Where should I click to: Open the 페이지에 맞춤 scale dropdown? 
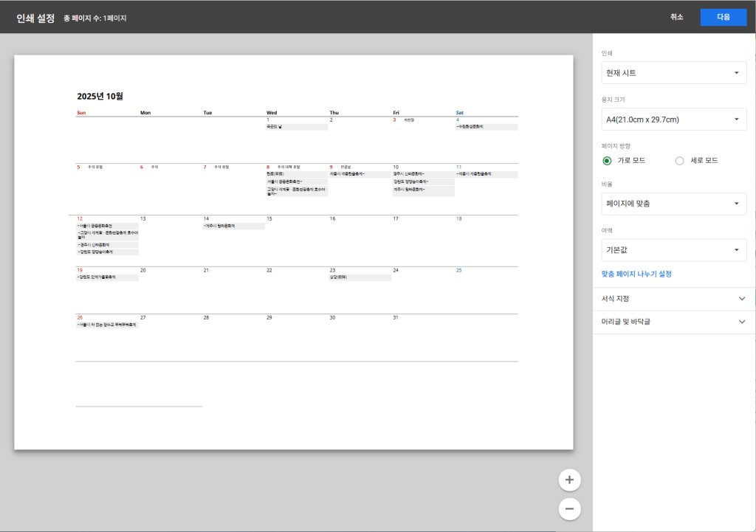point(674,204)
